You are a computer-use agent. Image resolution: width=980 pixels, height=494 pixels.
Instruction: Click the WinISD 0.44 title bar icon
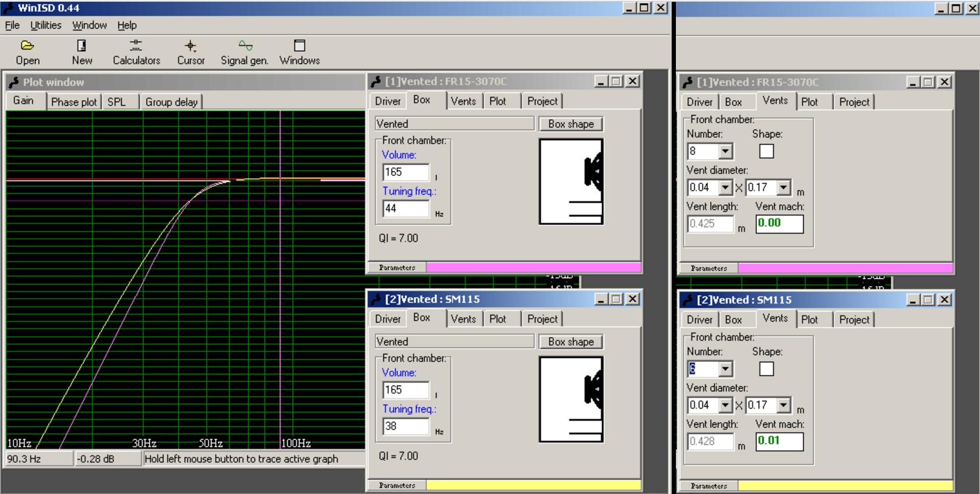pos(8,8)
